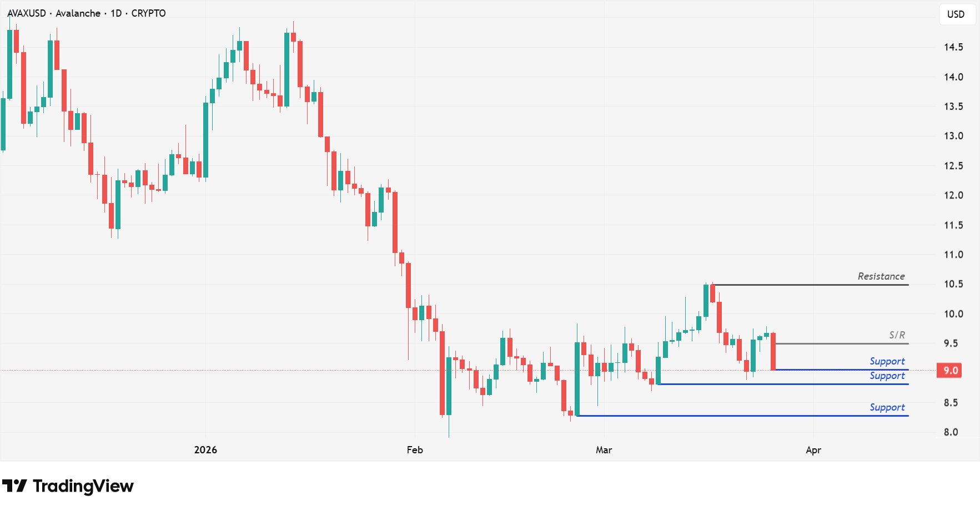
Task: Click the Mar time axis label
Action: (x=604, y=449)
